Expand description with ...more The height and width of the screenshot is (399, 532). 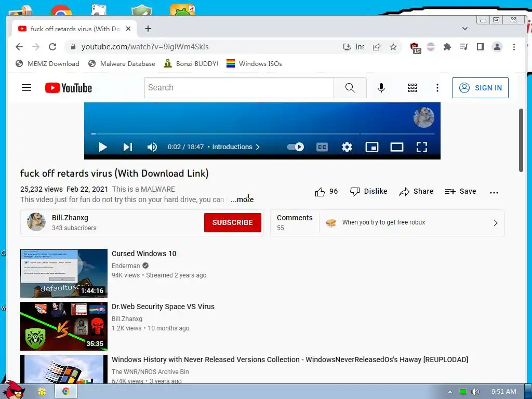click(x=242, y=199)
